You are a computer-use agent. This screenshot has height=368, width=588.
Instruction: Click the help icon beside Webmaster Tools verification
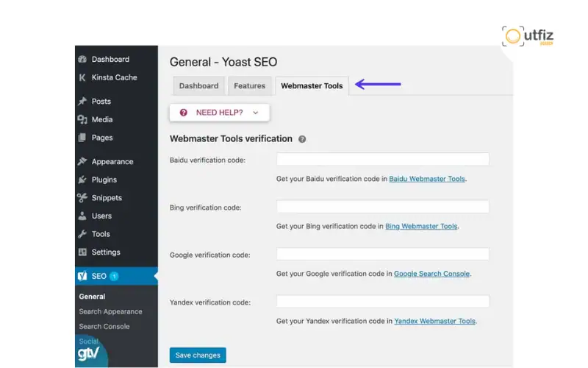pos(302,139)
